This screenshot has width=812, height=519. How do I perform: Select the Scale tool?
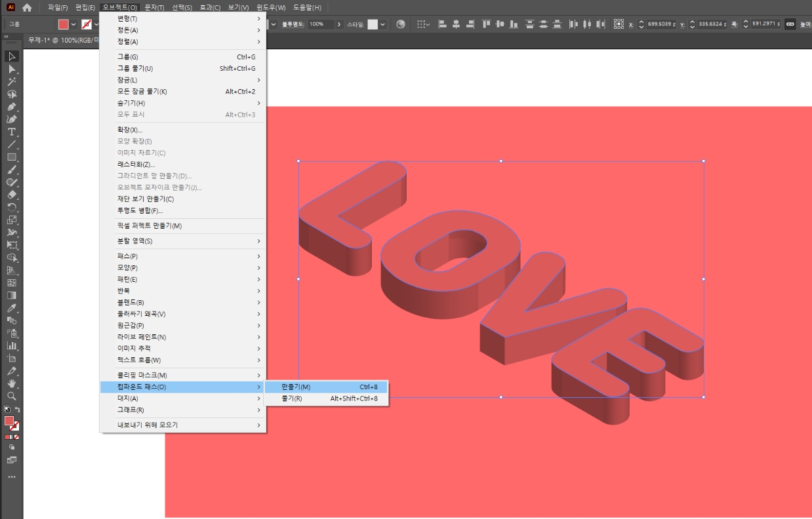pyautogui.click(x=12, y=220)
